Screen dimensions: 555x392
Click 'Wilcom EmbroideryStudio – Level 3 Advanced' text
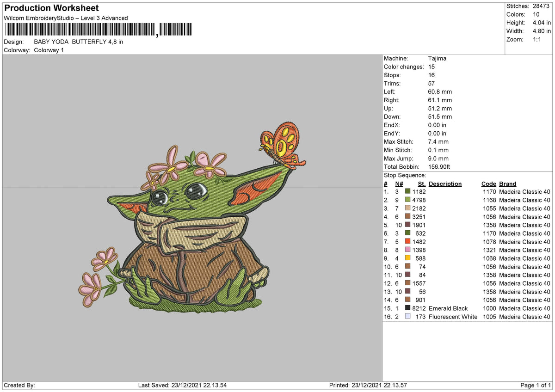(x=66, y=18)
